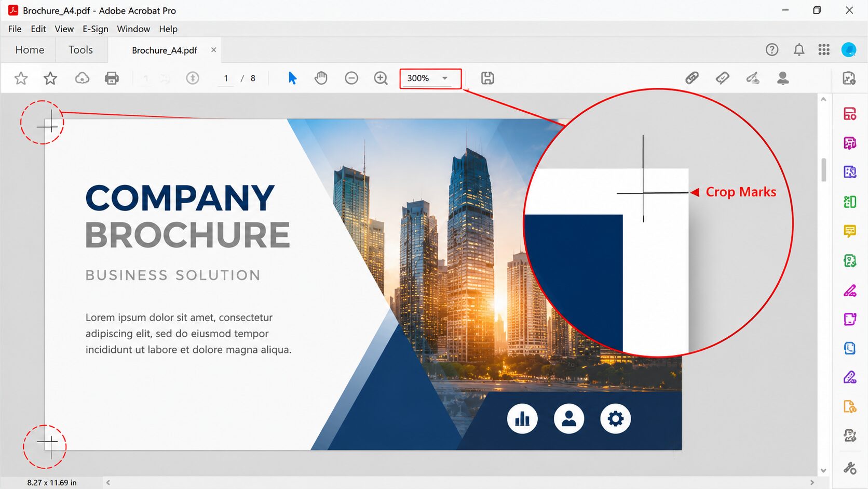Image resolution: width=868 pixels, height=489 pixels.
Task: Zoom out with the minus icon
Action: pos(351,78)
